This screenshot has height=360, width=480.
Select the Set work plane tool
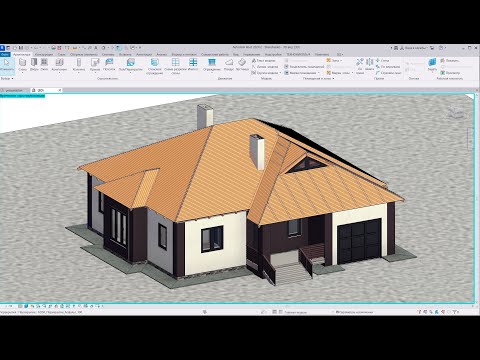[x=432, y=65]
